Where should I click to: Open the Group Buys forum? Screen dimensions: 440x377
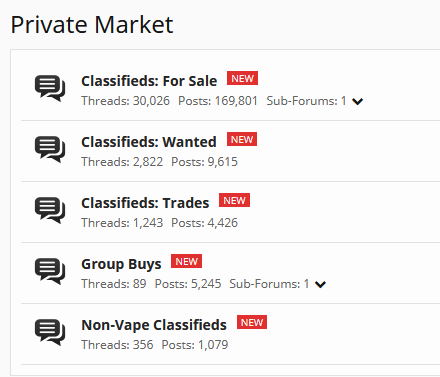pyautogui.click(x=121, y=264)
